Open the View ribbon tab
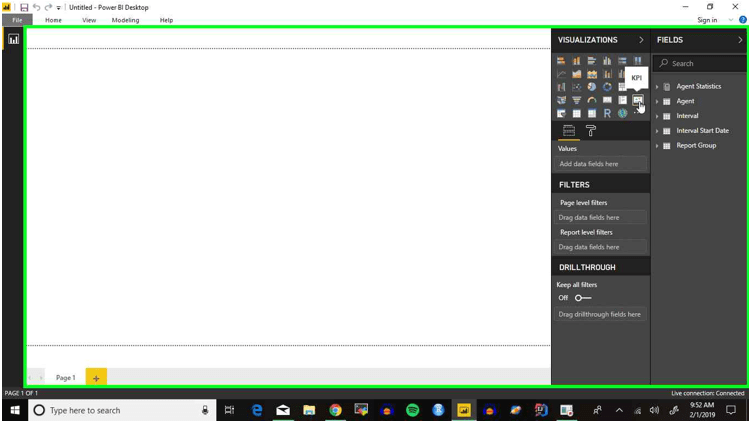This screenshot has height=422, width=750. pos(89,20)
